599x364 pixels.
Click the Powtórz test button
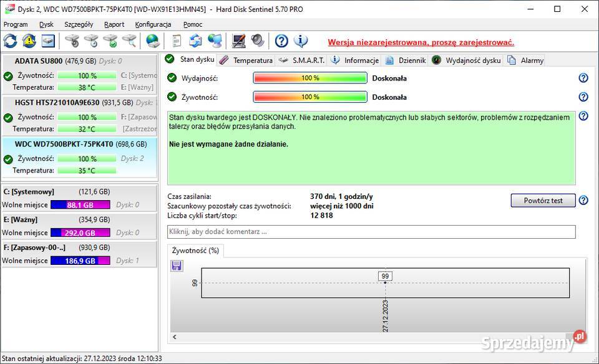click(x=543, y=200)
